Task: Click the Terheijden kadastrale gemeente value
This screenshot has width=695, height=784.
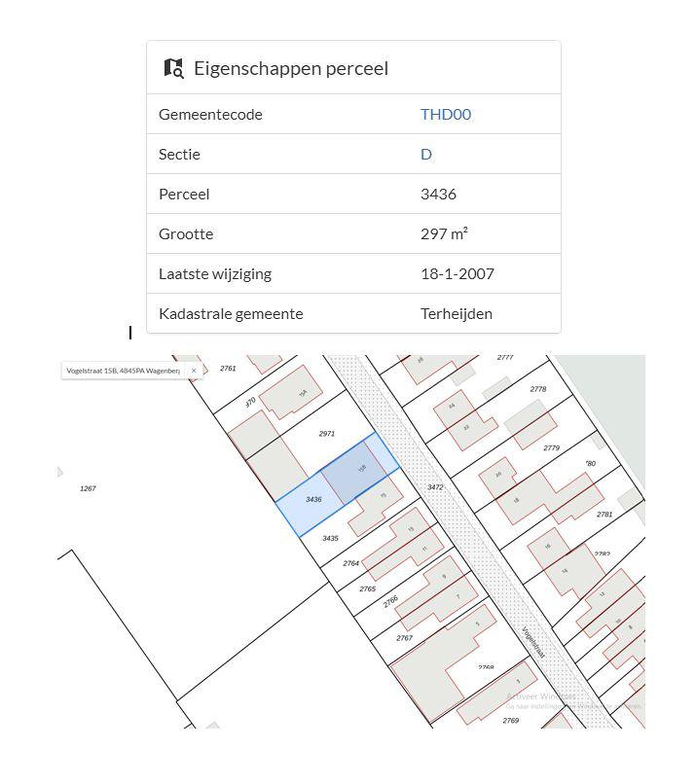Action: (x=456, y=314)
